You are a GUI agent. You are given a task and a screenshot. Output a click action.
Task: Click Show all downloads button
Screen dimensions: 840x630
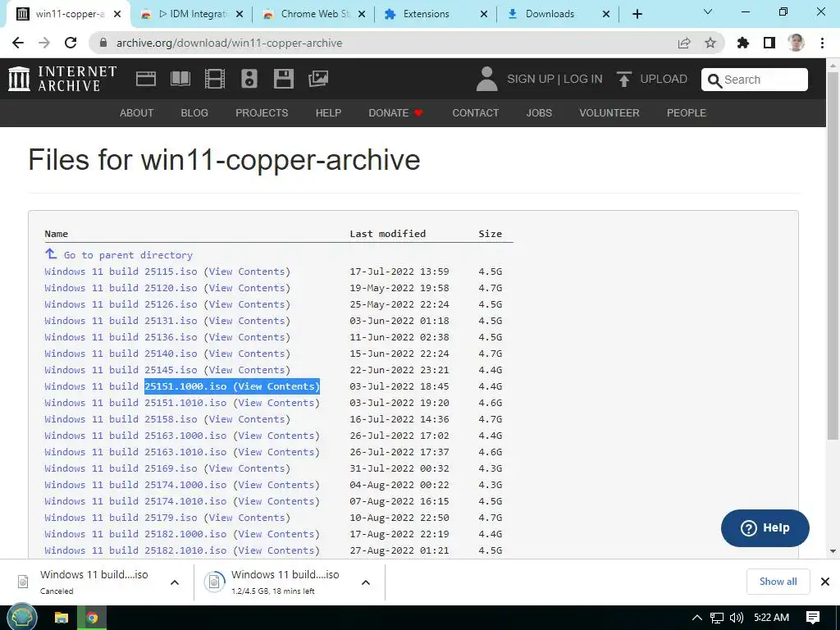point(778,582)
